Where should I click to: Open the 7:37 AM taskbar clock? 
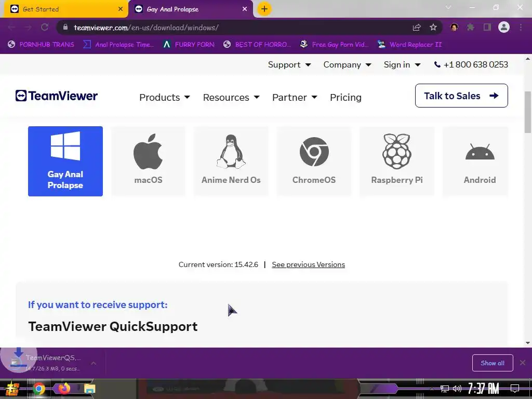[x=484, y=388]
